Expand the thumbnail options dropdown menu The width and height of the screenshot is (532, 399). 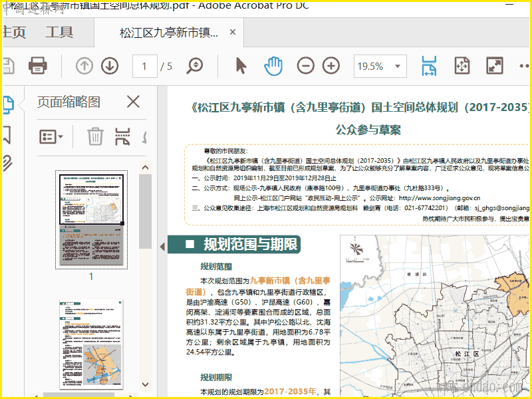tap(51, 137)
